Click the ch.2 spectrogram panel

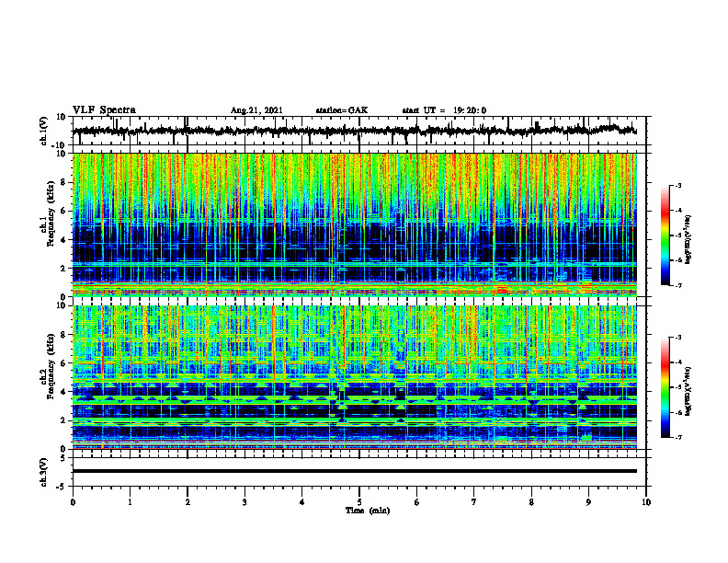pyautogui.click(x=354, y=377)
